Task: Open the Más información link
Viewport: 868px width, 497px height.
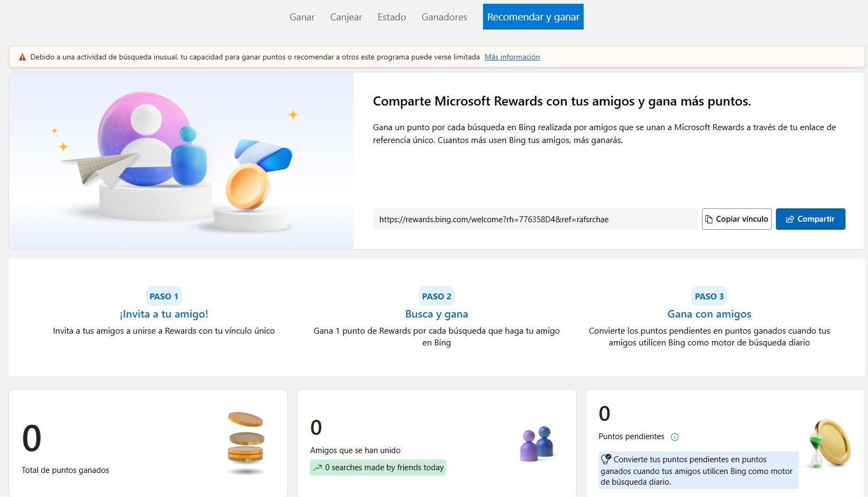Action: (512, 57)
